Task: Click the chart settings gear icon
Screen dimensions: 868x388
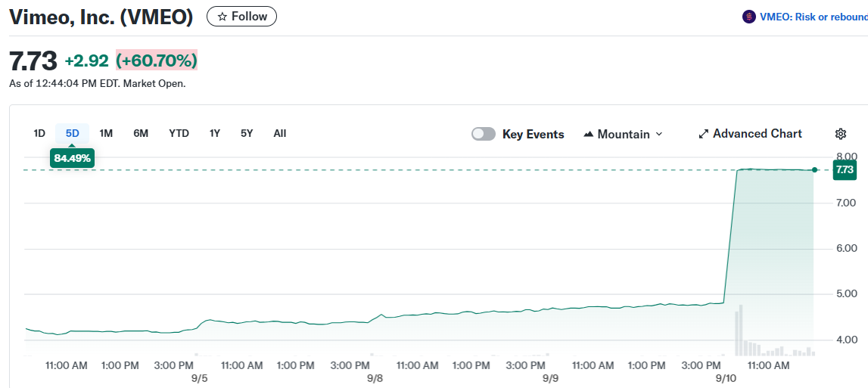Action: 840,134
